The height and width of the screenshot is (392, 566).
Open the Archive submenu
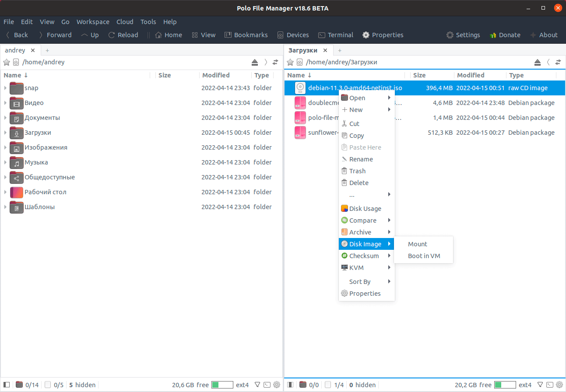[366, 232]
